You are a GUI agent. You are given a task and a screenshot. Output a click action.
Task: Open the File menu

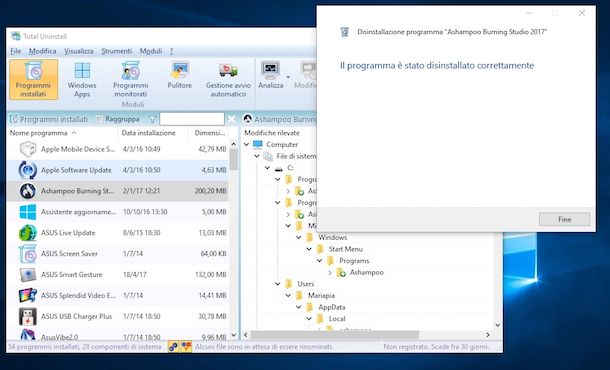[x=16, y=51]
